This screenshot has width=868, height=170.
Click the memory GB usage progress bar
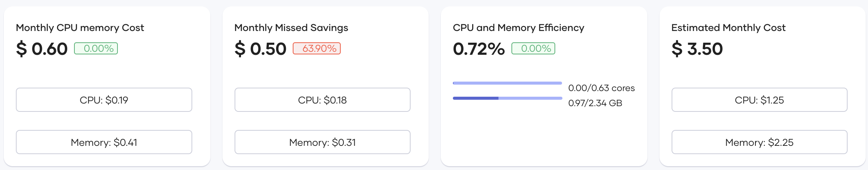coord(507,98)
